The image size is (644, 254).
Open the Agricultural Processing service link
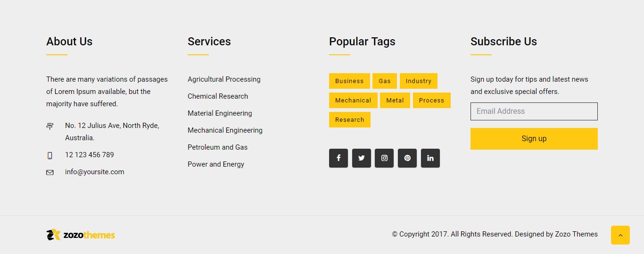(x=224, y=79)
